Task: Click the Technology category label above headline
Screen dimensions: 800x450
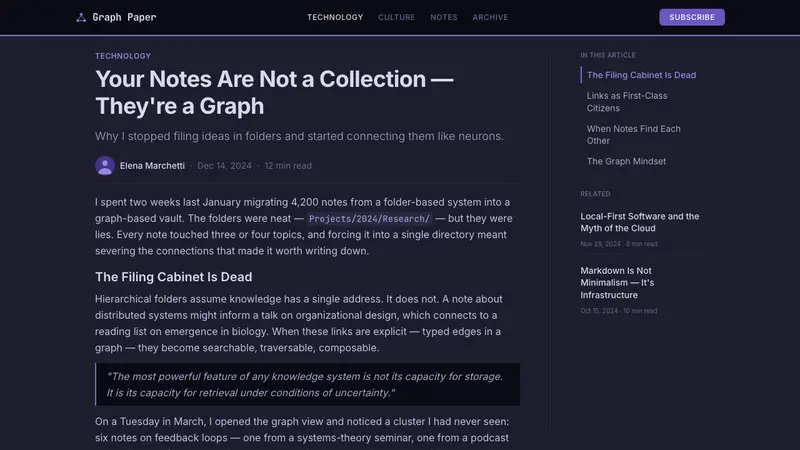Action: (x=123, y=56)
